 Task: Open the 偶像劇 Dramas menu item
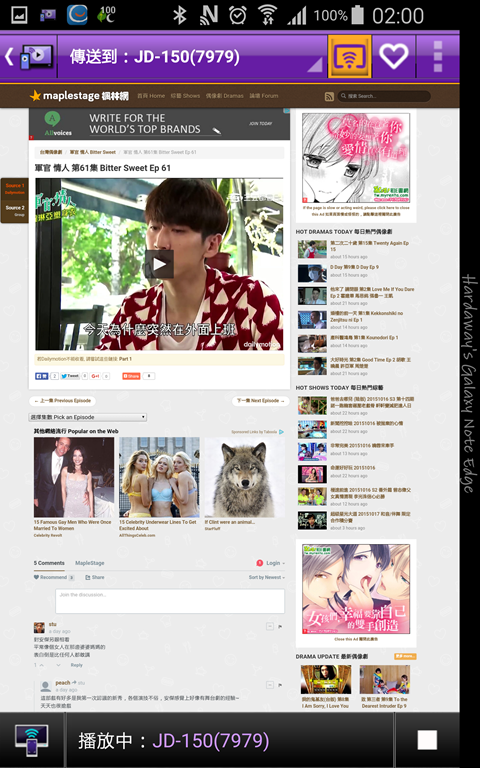224,96
